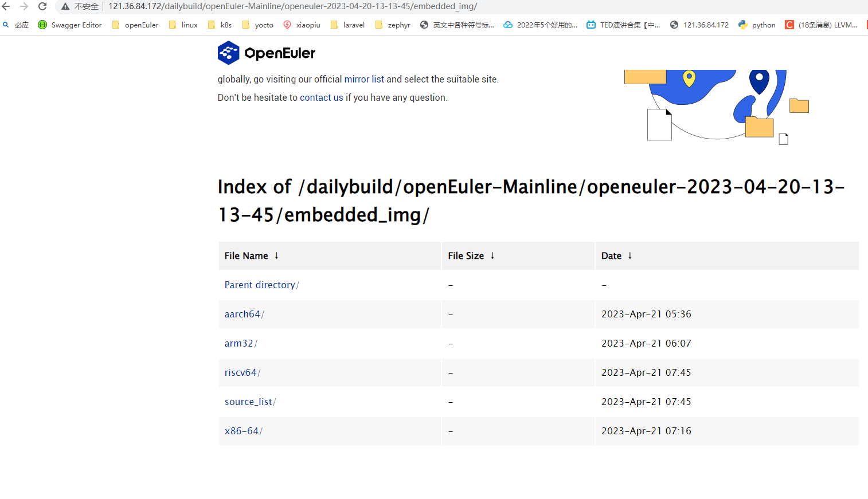Open the yocto bookmark folder
The height and width of the screenshot is (499, 868).
258,25
